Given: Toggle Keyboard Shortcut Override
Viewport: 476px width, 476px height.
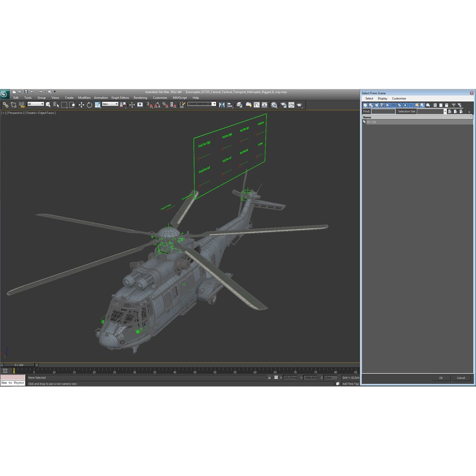Looking at the screenshot, I should (x=140, y=105).
